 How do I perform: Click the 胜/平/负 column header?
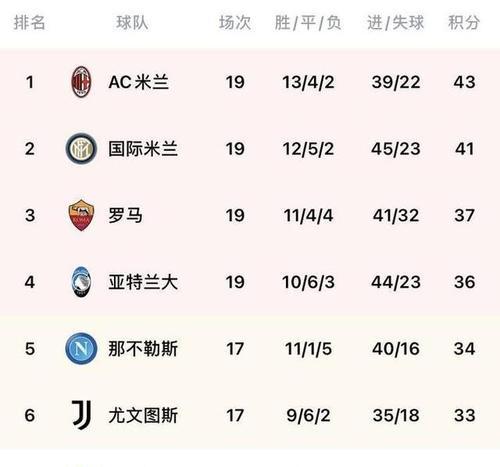[x=308, y=23]
